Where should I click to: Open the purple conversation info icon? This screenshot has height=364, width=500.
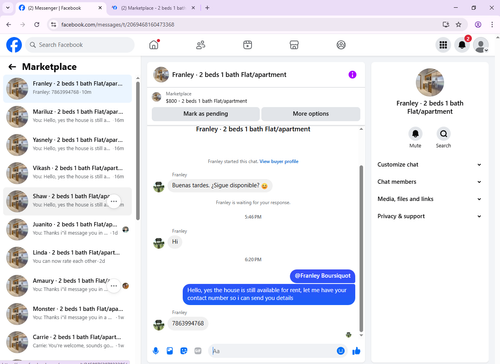(352, 75)
